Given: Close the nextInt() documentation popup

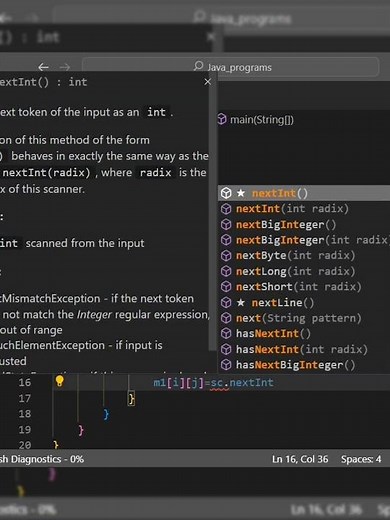Looking at the screenshot, I should (208, 82).
